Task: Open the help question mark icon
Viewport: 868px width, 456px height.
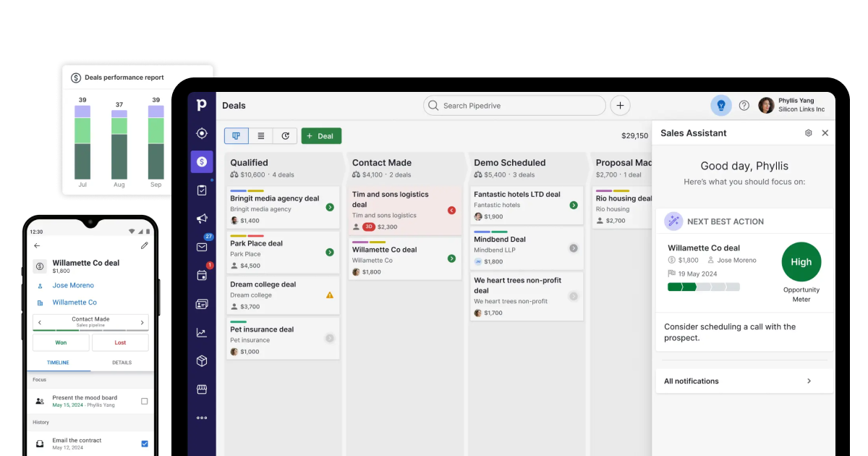Action: click(x=744, y=106)
